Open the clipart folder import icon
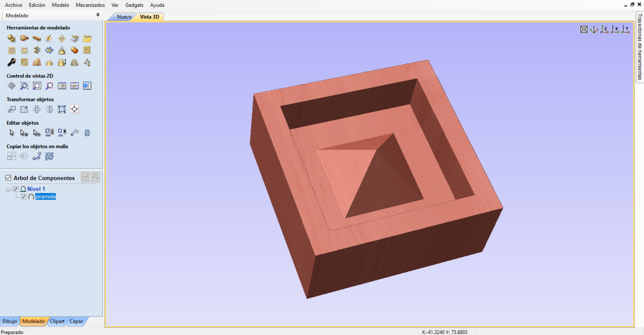Viewport: 644px width, 335px height. coord(87,38)
